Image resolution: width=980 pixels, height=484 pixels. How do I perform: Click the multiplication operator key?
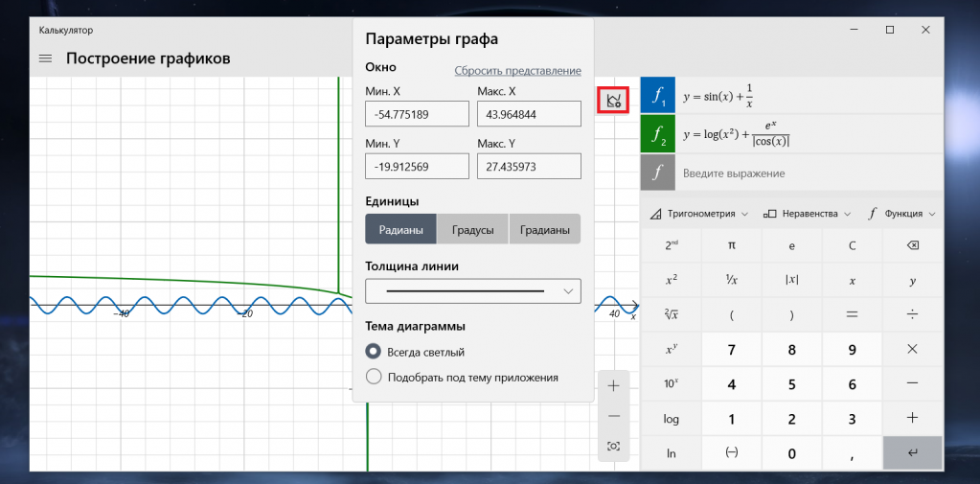(912, 350)
